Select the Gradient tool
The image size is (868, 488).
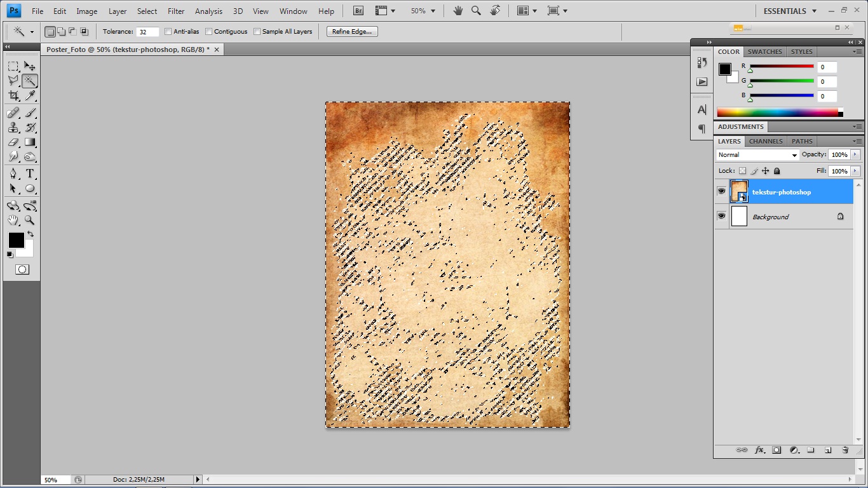click(30, 142)
